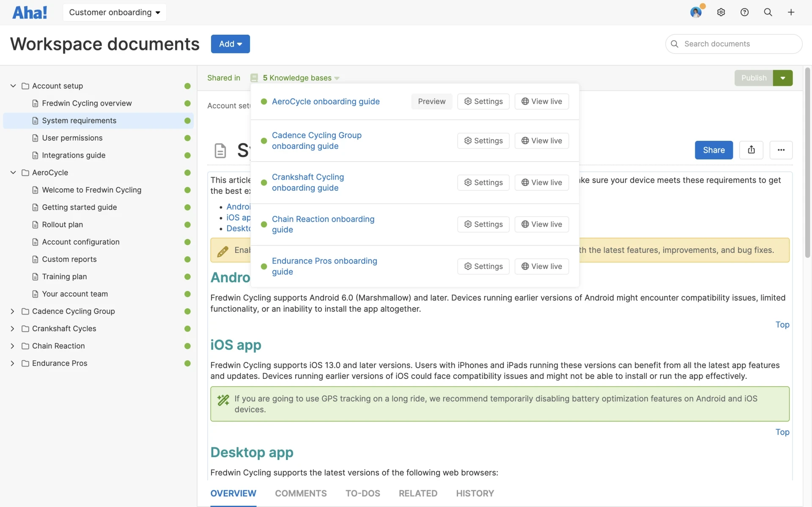Click the plus icon to create something new

pyautogui.click(x=791, y=12)
